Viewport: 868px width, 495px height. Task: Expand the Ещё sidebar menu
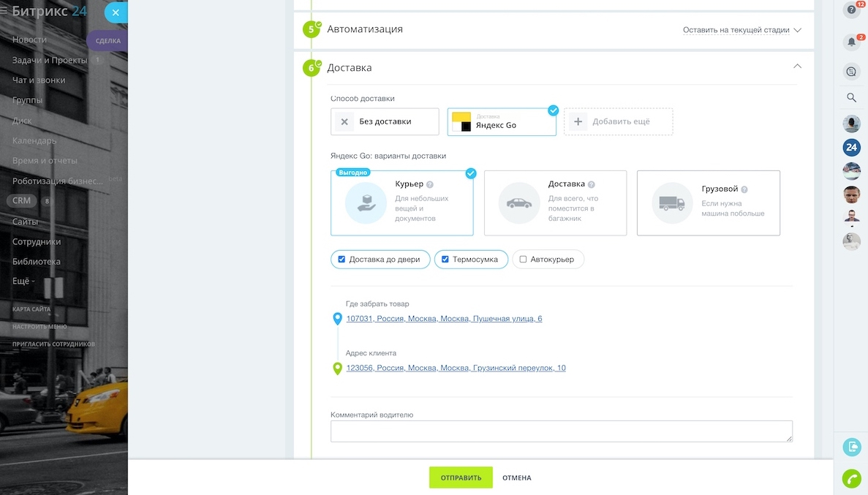click(20, 280)
